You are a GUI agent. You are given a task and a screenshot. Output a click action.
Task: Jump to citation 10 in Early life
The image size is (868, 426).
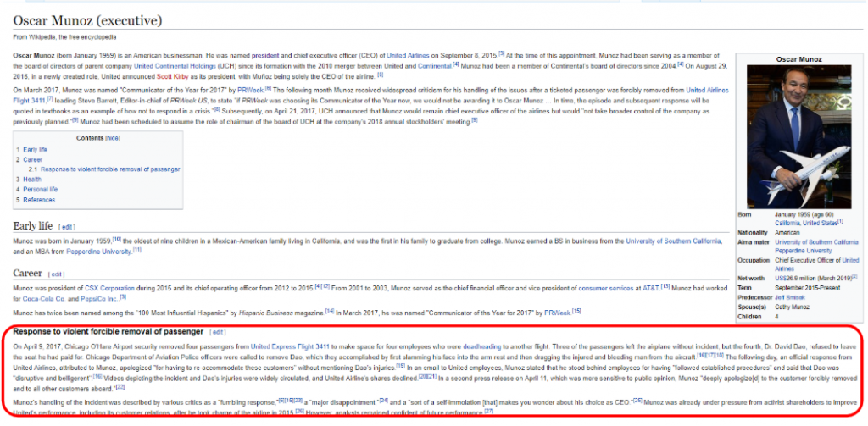[x=117, y=240]
